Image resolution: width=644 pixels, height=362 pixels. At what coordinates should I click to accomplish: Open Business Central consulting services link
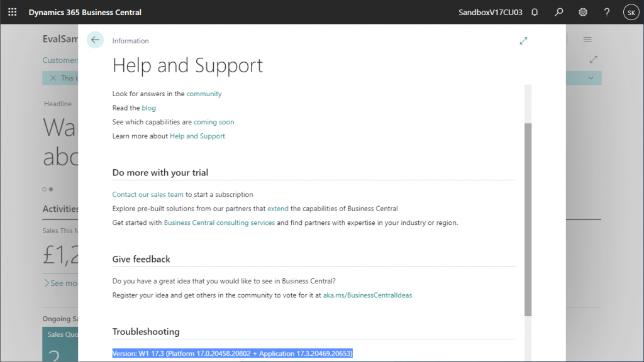tap(219, 222)
